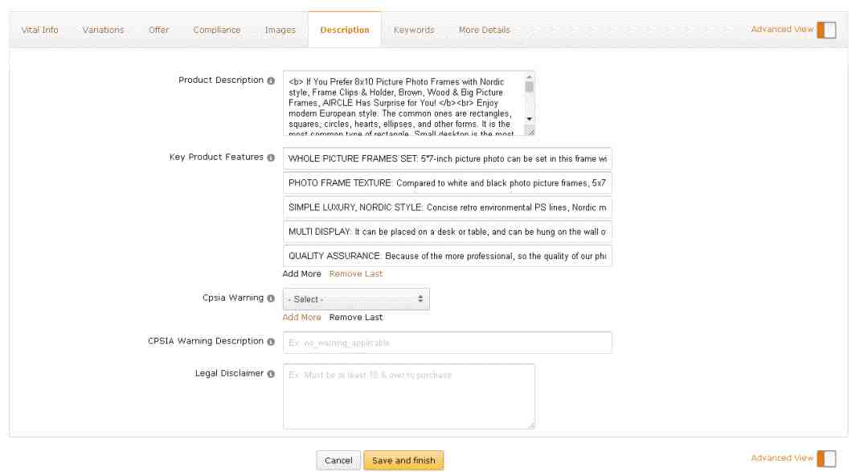Click Remove Last under Cpsia Warning
The image size is (868, 472).
(x=356, y=318)
